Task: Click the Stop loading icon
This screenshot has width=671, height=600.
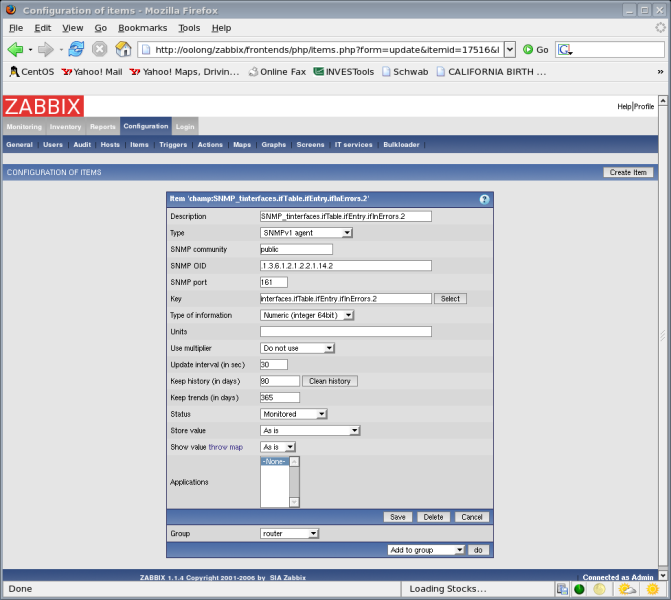Action: 100,49
